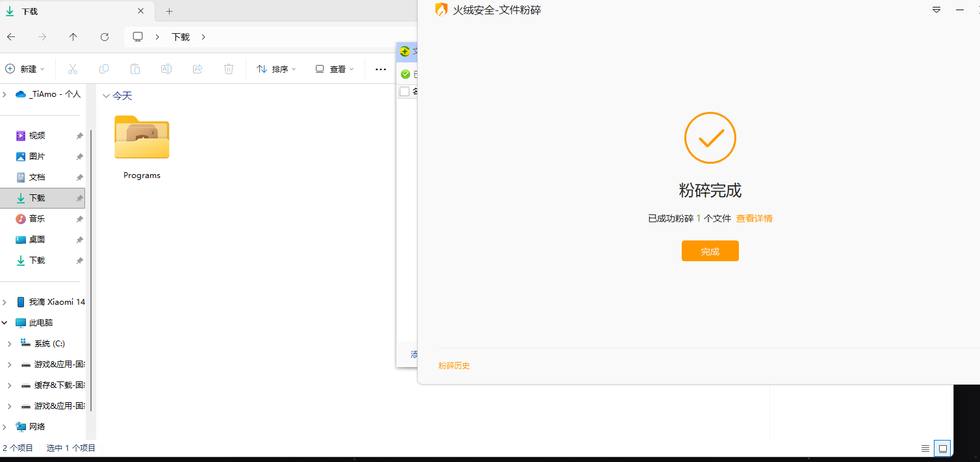980x462 pixels.
Task: Click chevron between monitor icon and 下载
Action: point(157,37)
